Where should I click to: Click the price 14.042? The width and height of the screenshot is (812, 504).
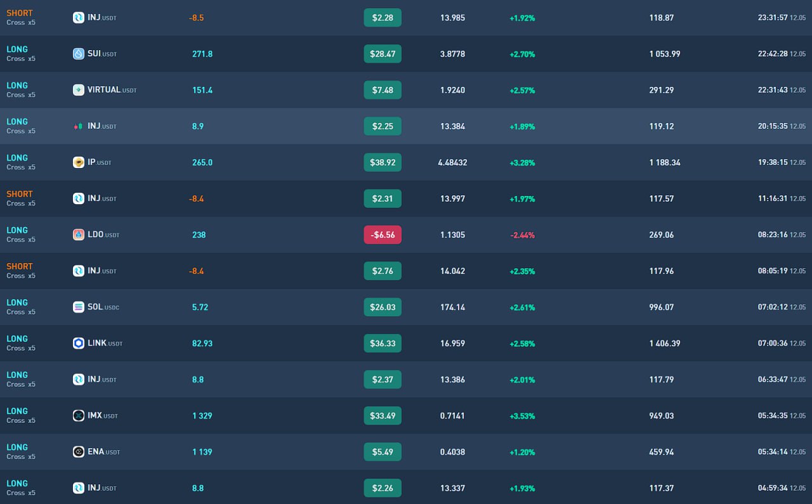point(452,271)
